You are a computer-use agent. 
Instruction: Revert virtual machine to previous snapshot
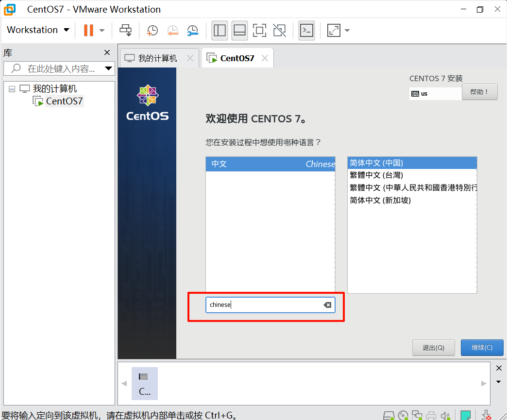coord(173,31)
